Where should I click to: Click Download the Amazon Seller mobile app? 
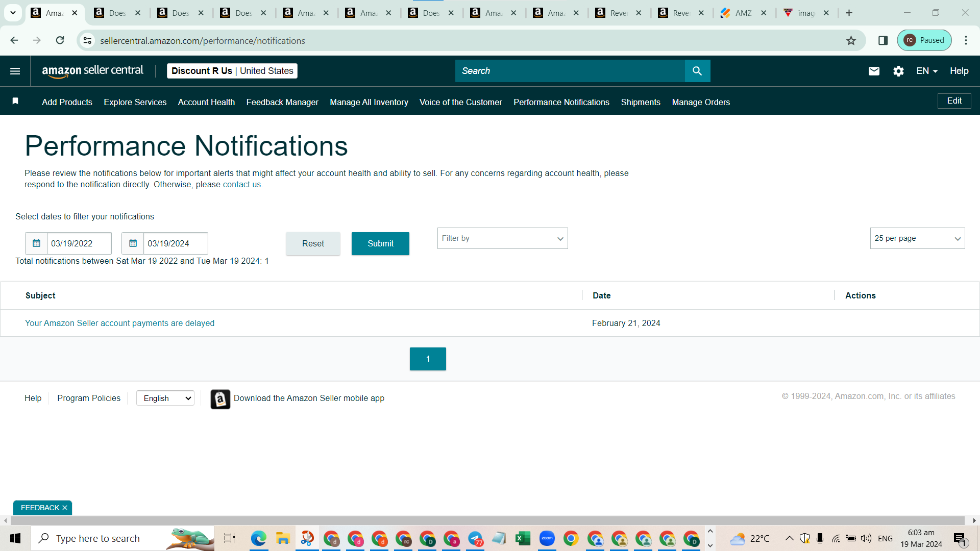(x=309, y=398)
